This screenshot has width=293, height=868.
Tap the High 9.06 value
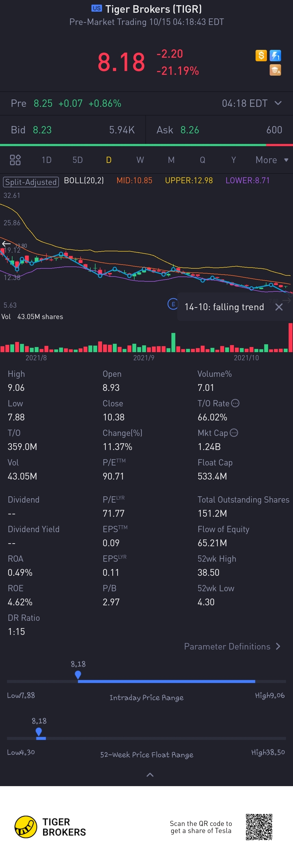pyautogui.click(x=16, y=387)
